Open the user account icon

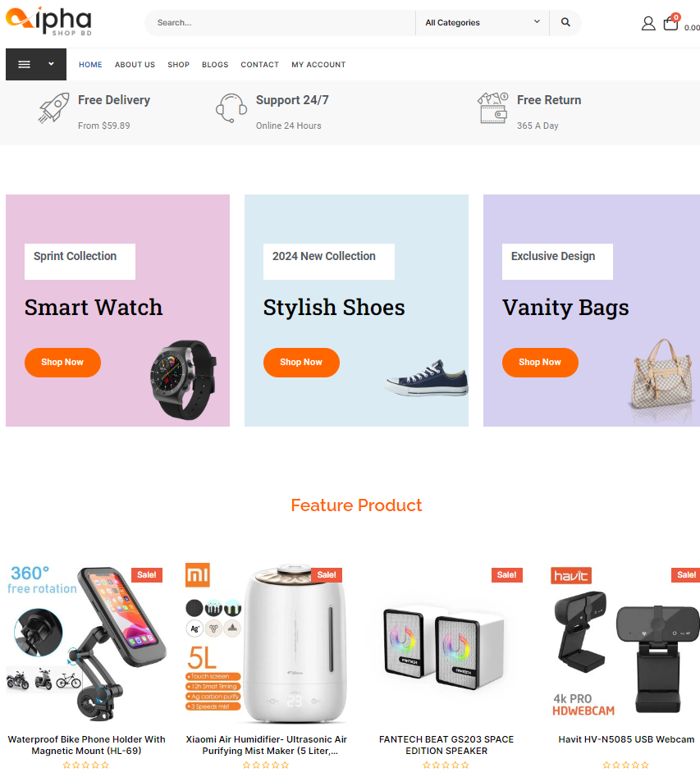648,23
